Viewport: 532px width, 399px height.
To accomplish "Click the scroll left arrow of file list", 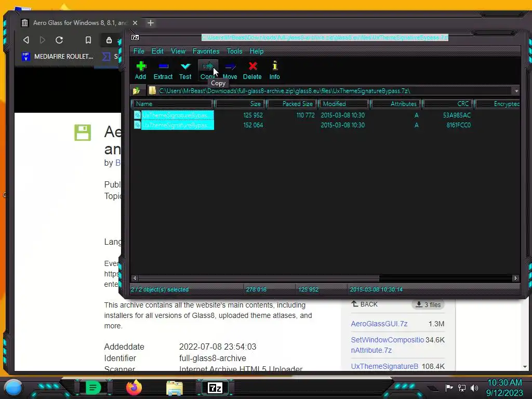I will [135, 278].
